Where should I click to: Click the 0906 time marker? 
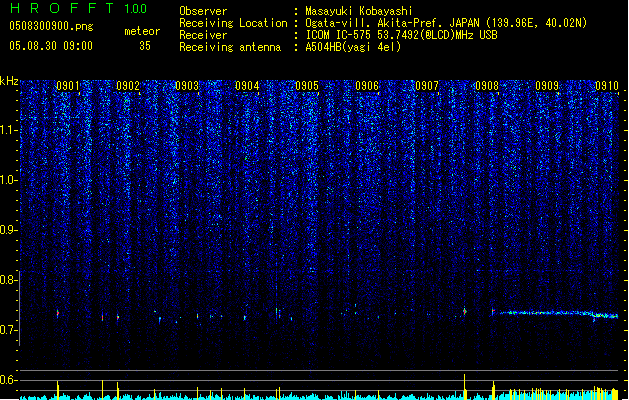coord(367,86)
